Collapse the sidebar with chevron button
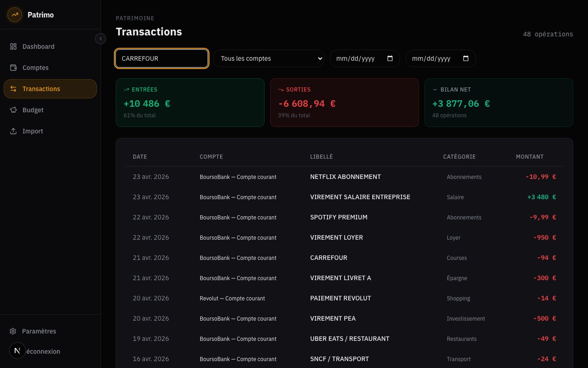588x368 pixels. click(101, 39)
